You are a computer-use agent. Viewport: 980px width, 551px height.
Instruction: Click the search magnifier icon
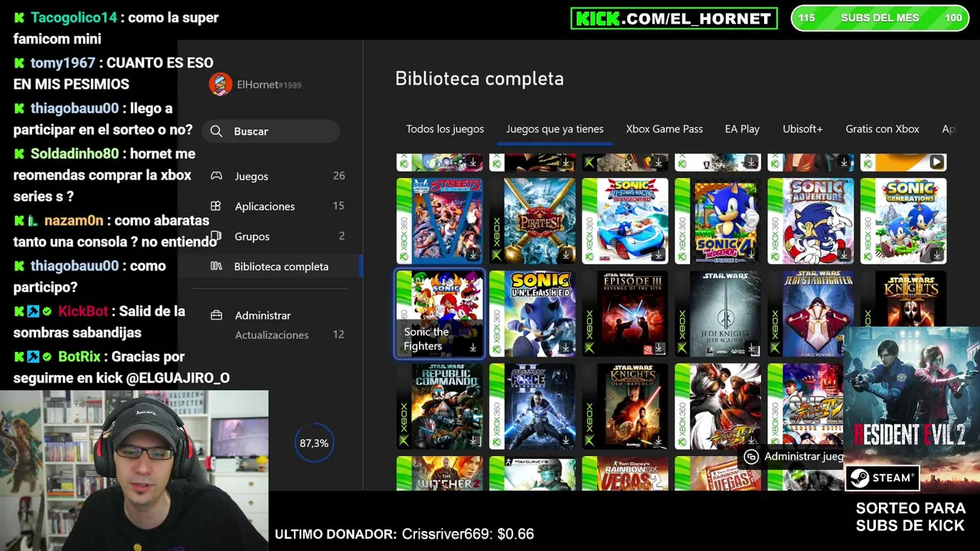(x=217, y=132)
